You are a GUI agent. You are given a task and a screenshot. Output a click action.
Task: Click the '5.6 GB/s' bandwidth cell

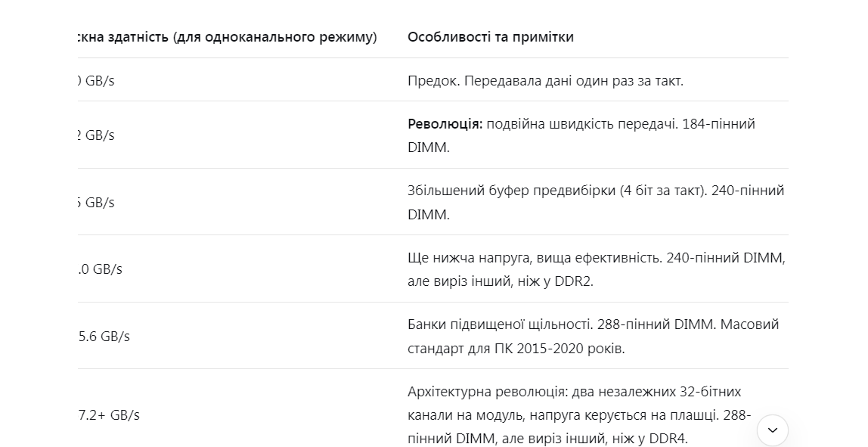tap(104, 337)
